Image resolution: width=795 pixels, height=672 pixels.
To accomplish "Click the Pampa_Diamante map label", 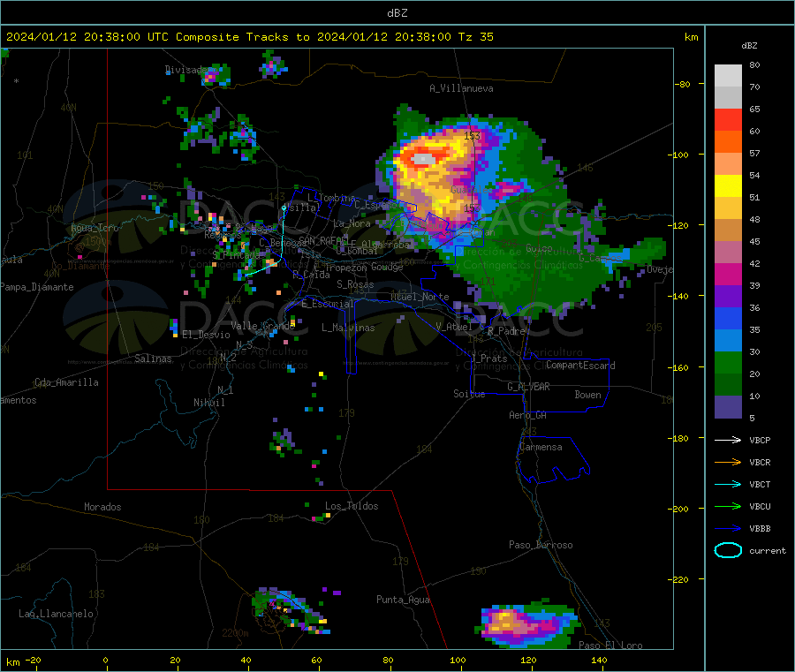I will tap(37, 287).
